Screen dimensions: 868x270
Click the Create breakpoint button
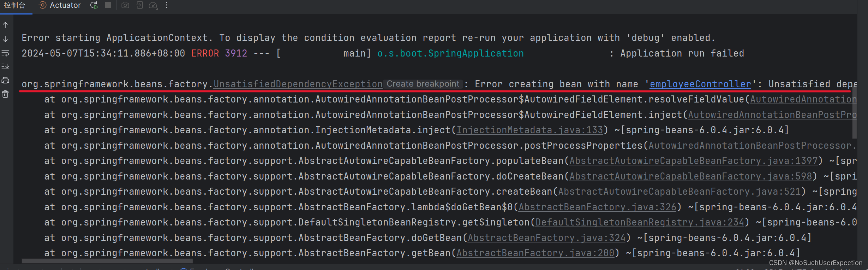[422, 84]
